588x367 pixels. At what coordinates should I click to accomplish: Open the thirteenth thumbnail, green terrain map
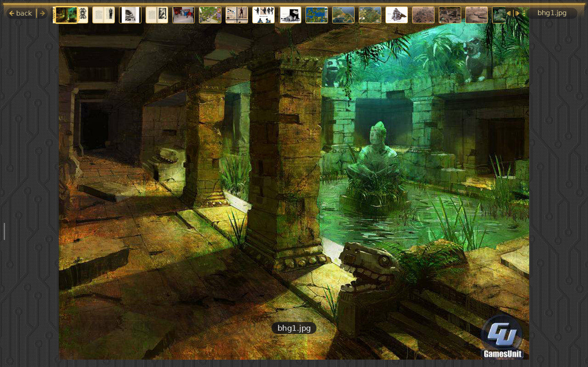click(x=370, y=15)
